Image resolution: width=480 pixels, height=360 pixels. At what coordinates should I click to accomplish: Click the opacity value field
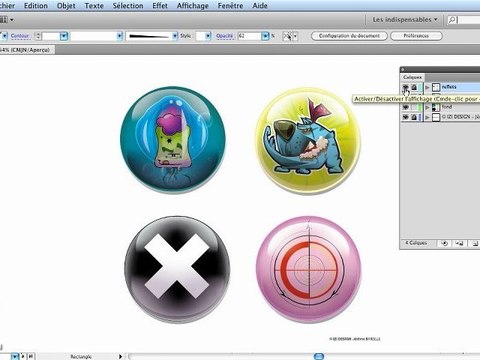[x=249, y=36]
